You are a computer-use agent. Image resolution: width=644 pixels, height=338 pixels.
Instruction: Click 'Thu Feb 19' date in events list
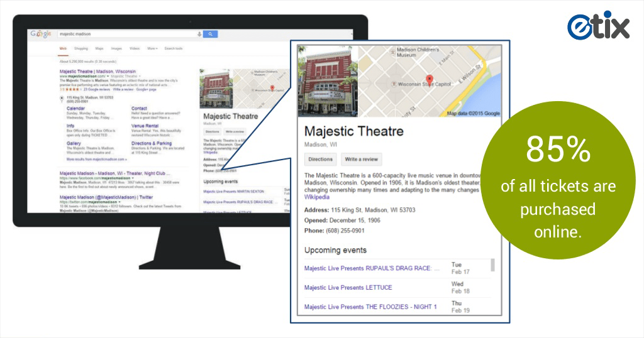460,307
